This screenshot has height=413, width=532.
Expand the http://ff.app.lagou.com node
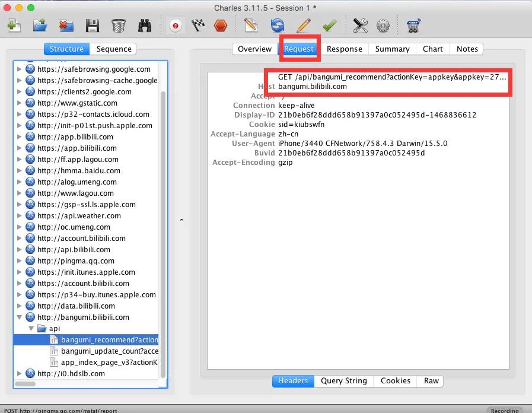(x=20, y=159)
